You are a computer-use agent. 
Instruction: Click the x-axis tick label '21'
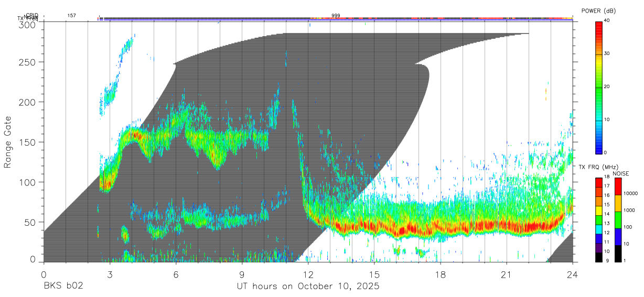(507, 275)
